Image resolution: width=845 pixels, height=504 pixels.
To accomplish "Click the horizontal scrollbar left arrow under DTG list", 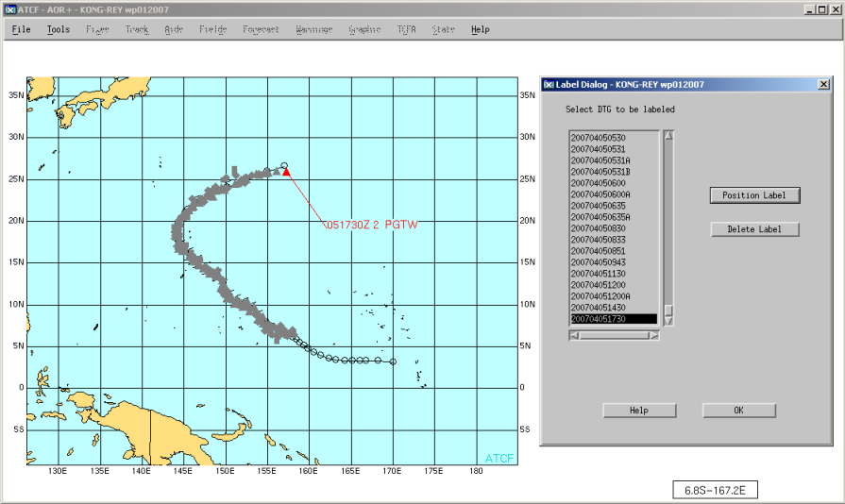I will click(x=573, y=333).
